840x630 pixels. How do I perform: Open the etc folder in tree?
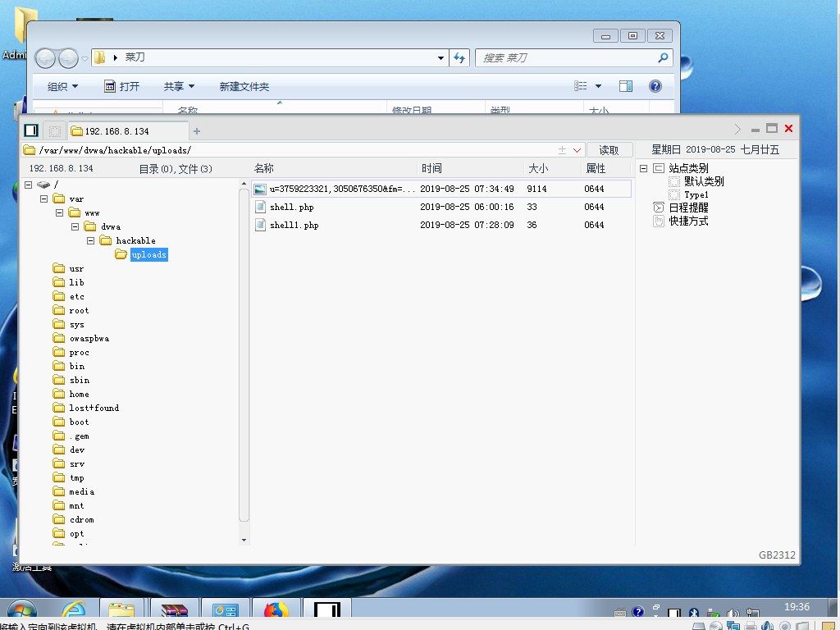pos(76,296)
